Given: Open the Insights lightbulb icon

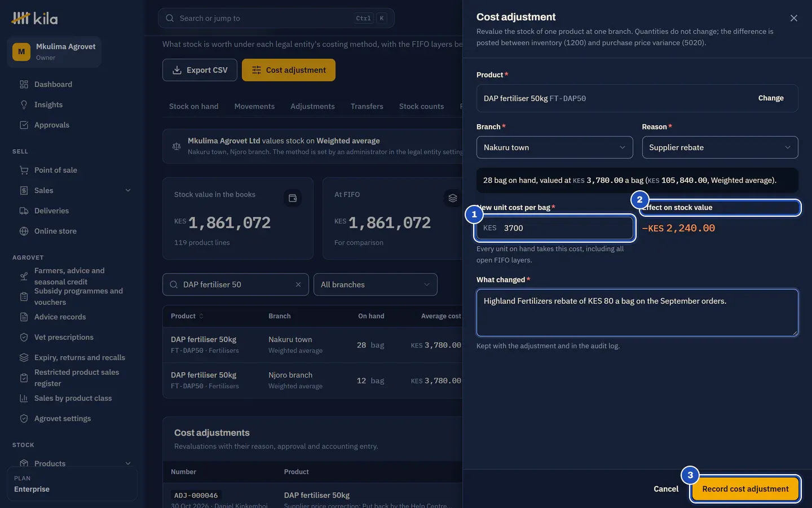Looking at the screenshot, I should coord(24,104).
